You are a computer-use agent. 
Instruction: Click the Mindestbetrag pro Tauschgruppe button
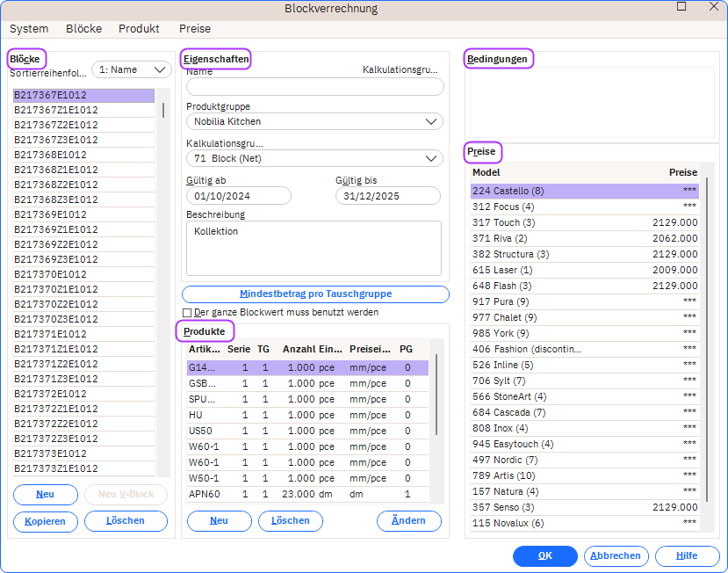(315, 294)
